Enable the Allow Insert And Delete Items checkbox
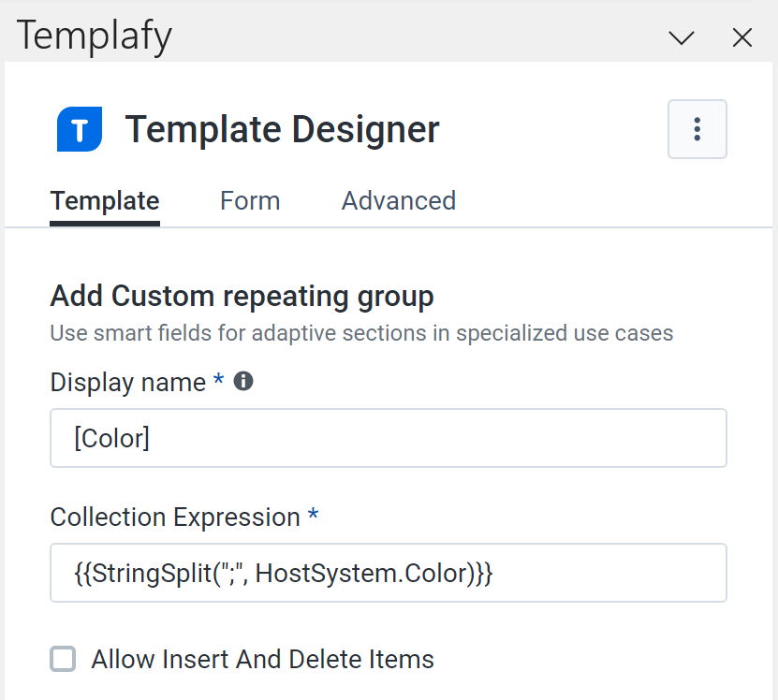This screenshot has height=700, width=778. pos(63,660)
